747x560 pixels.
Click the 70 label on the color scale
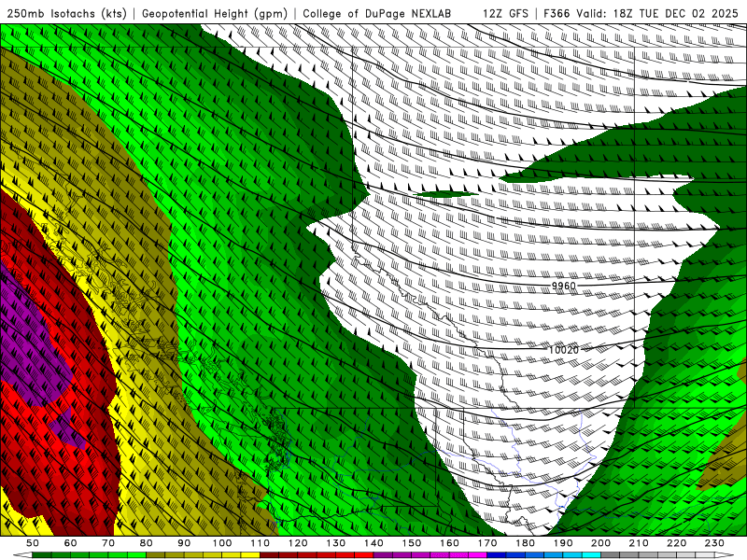pos(108,543)
